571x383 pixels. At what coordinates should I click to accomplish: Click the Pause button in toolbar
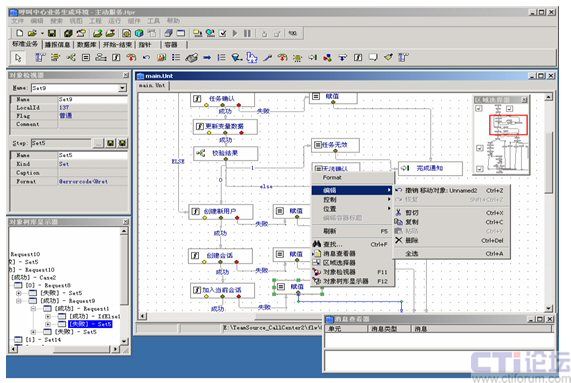pos(247,33)
